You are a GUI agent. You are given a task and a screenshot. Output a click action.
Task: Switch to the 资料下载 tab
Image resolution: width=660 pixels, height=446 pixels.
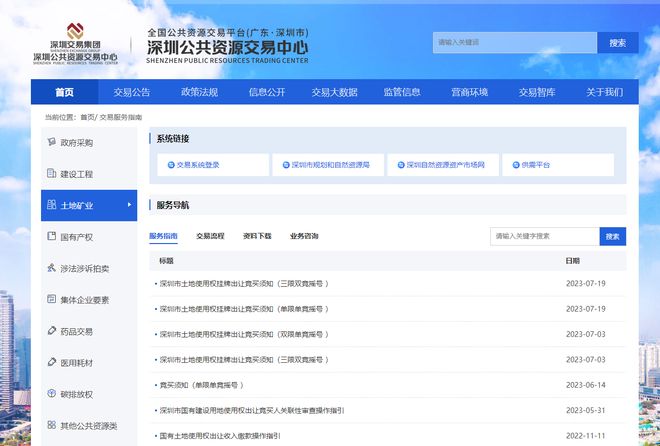257,236
